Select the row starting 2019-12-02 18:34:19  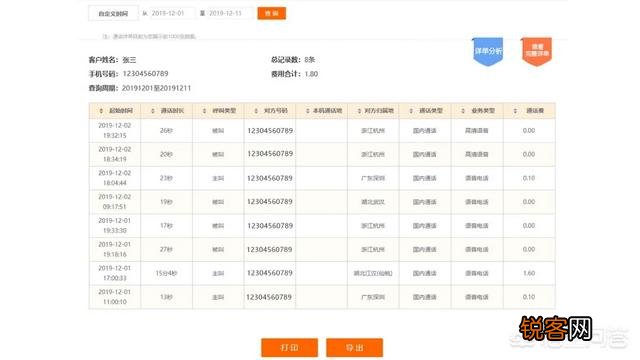(x=322, y=154)
